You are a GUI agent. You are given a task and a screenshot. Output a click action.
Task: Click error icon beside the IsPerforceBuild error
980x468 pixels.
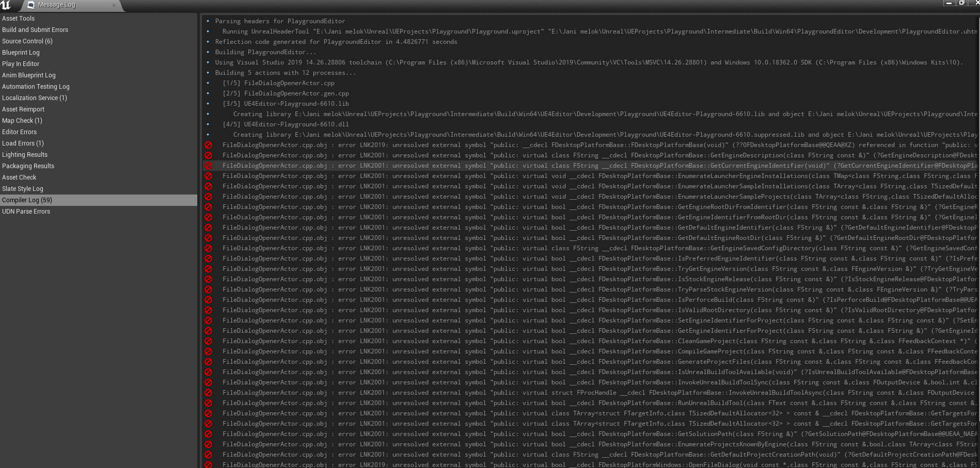tap(209, 300)
